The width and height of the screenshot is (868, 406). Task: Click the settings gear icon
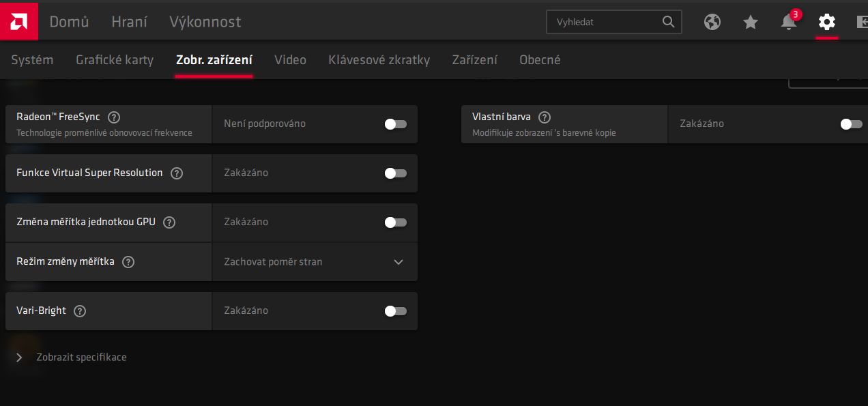click(827, 22)
